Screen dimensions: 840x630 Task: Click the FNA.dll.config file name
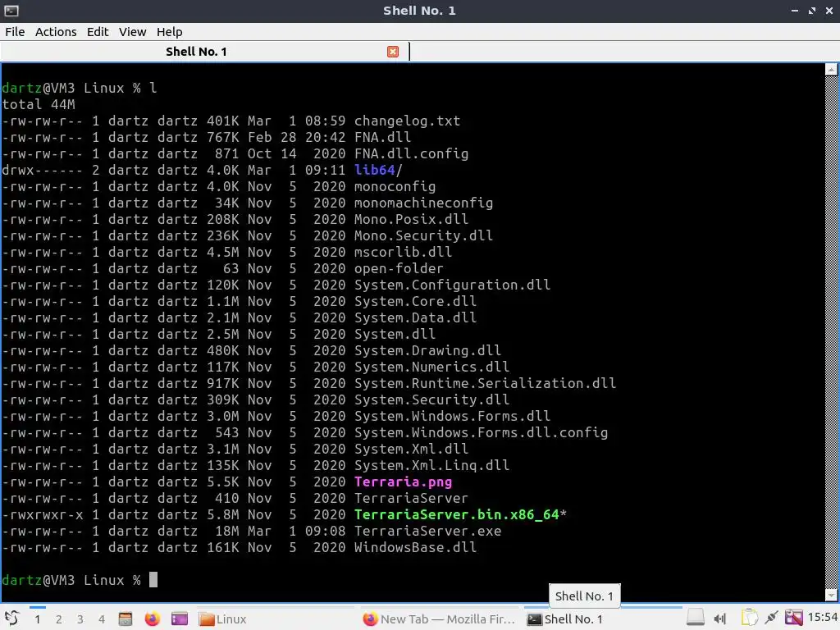412,153
